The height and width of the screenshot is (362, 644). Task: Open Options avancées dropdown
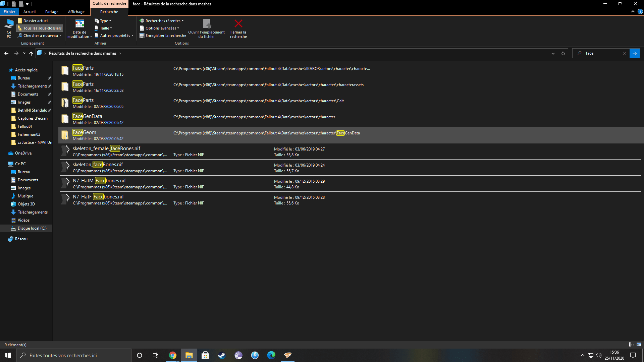coord(160,28)
